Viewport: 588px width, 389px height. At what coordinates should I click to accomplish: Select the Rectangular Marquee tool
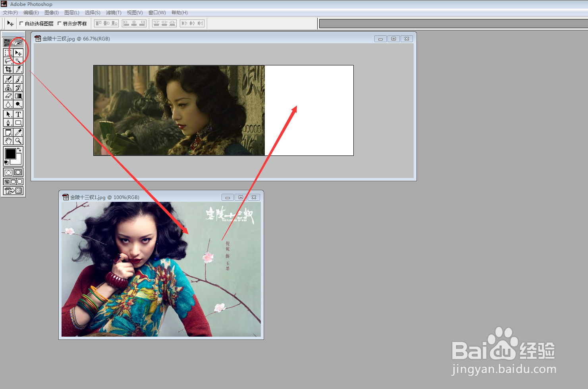click(8, 53)
